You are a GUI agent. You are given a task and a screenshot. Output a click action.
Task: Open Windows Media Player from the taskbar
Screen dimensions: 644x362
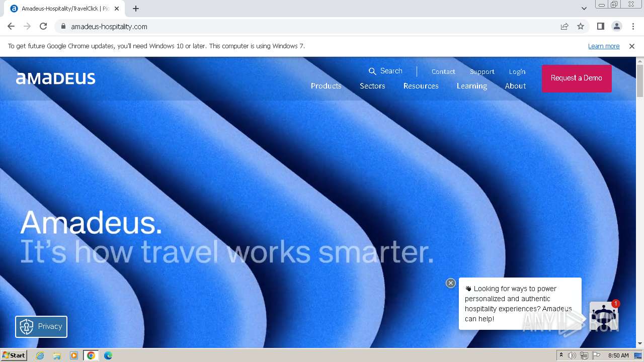(x=74, y=355)
